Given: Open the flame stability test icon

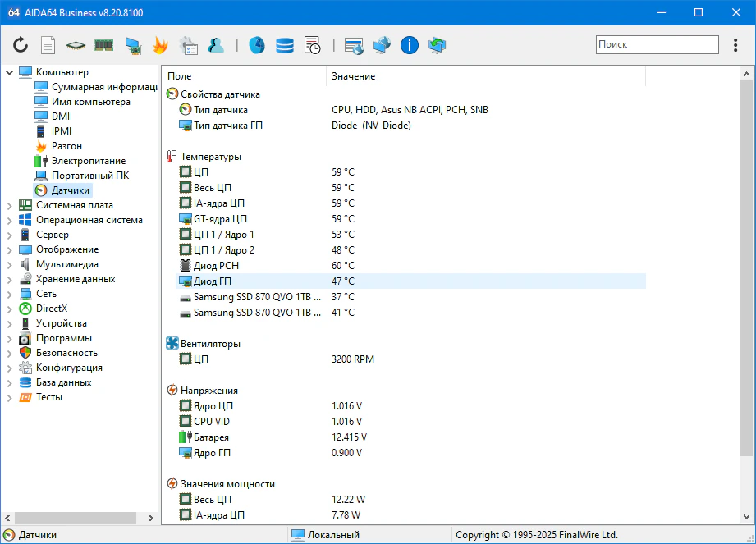Looking at the screenshot, I should [160, 45].
